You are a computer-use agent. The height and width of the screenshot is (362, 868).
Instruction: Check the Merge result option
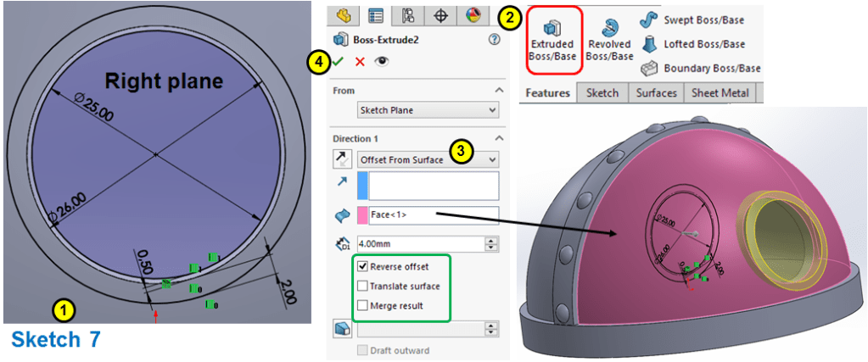(x=363, y=305)
